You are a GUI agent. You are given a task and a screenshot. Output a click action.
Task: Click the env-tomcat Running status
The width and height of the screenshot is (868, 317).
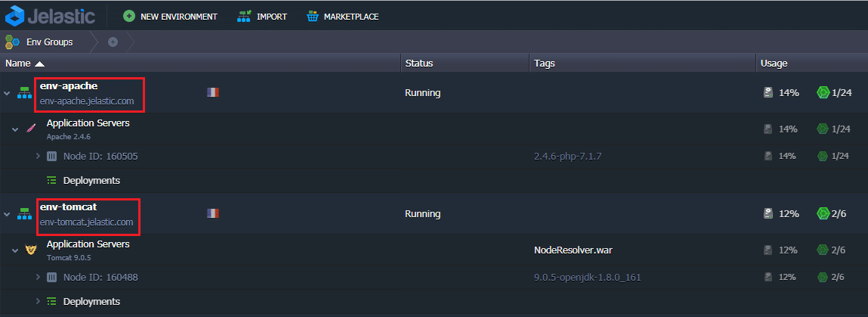(x=422, y=213)
